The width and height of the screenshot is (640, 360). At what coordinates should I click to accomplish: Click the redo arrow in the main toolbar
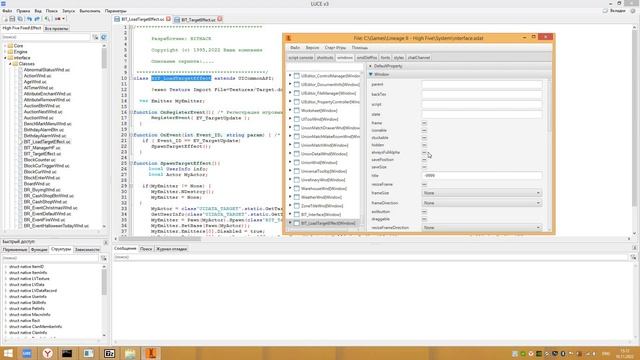pos(37,19)
